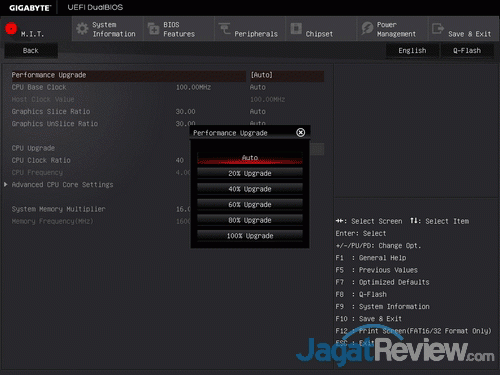Open Advanced CPU Core Settings submenu

63,185
